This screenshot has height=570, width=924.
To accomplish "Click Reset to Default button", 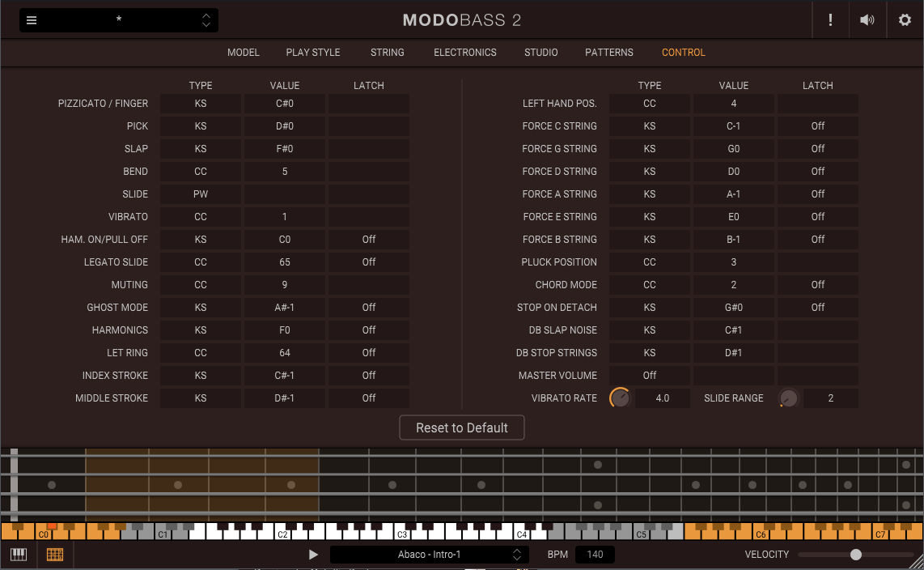I will coord(462,427).
